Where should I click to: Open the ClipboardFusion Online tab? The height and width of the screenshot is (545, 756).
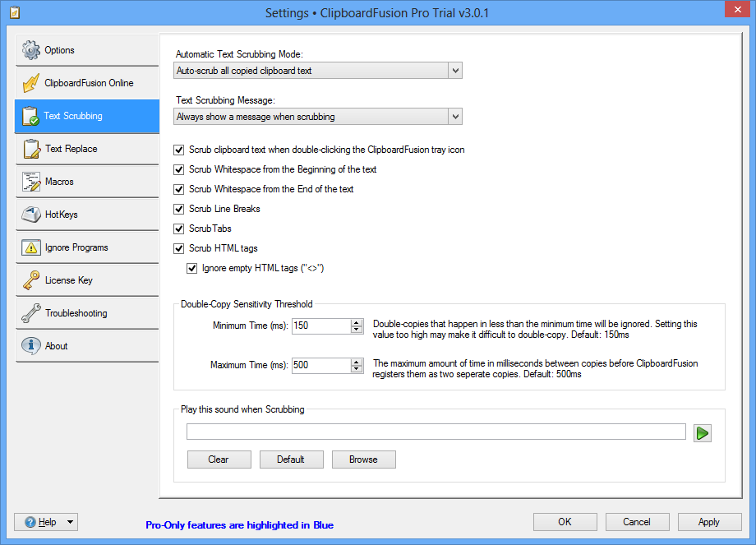pyautogui.click(x=87, y=83)
